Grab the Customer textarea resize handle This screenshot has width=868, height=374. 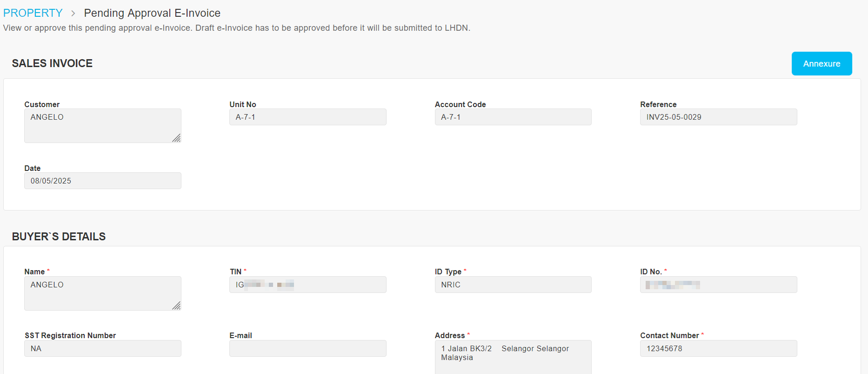tap(176, 138)
